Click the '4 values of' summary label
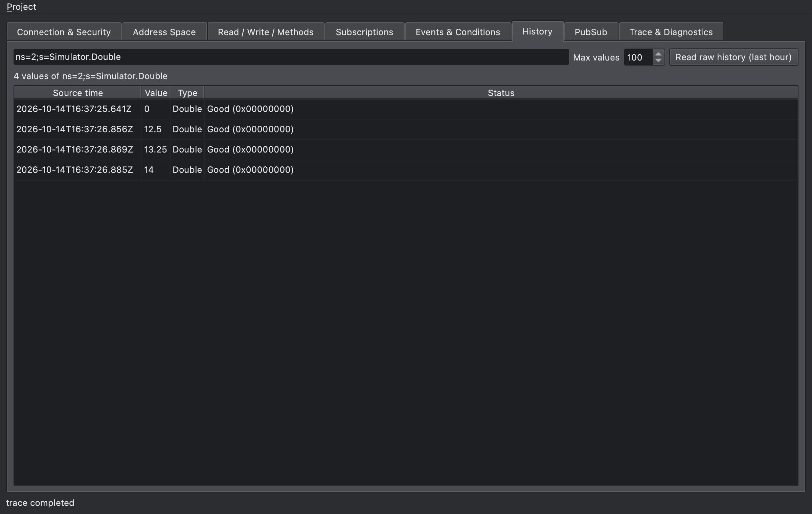The height and width of the screenshot is (514, 812). (x=90, y=76)
